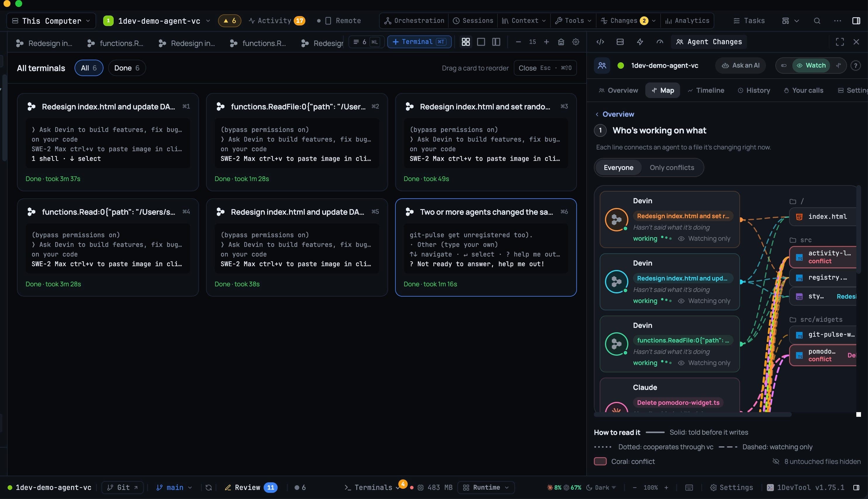Expand the main branch dropdown

click(x=174, y=487)
